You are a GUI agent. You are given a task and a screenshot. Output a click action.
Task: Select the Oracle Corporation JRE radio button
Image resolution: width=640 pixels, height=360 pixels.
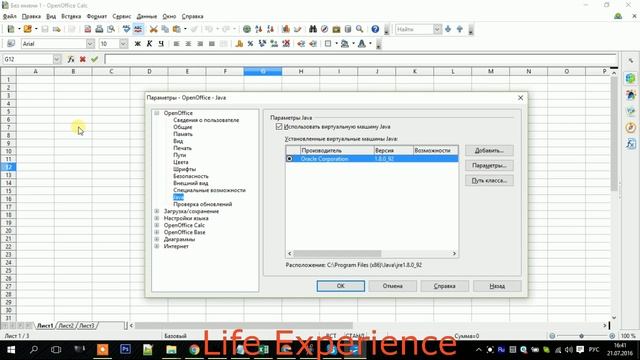289,158
